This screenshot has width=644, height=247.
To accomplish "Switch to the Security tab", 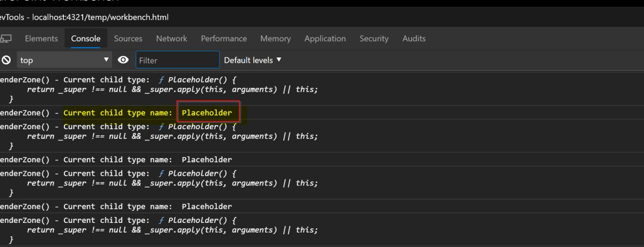I will [374, 39].
